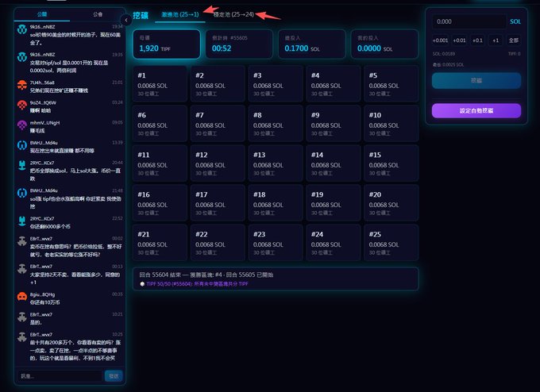Click avatar of E8rT..wvx7 at 00:13

[22, 269]
